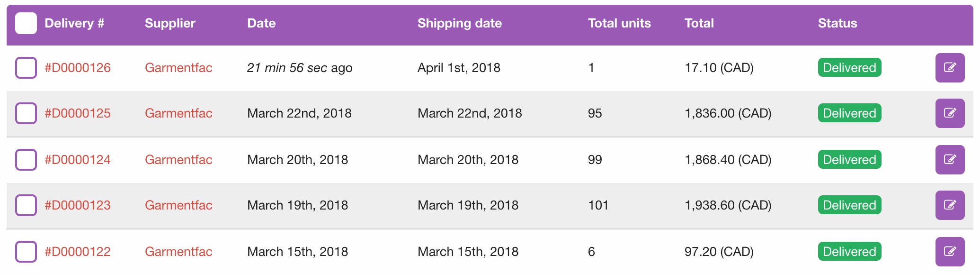980x274 pixels.
Task: Tick the select-all checkbox in header
Action: tap(26, 23)
